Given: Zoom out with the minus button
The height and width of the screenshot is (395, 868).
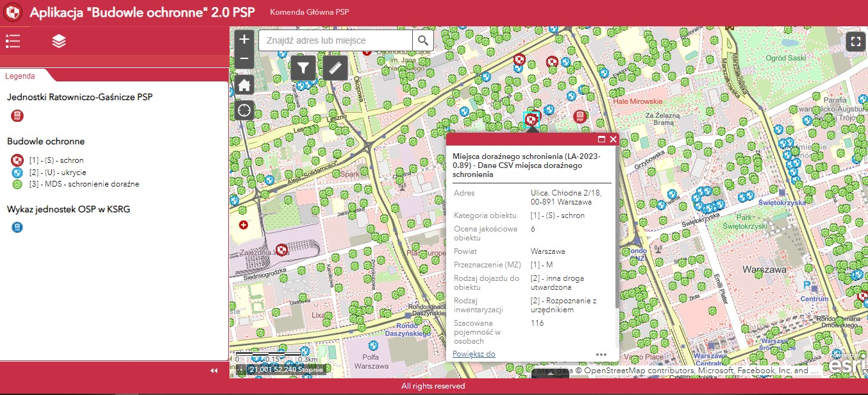Looking at the screenshot, I should click(x=244, y=59).
